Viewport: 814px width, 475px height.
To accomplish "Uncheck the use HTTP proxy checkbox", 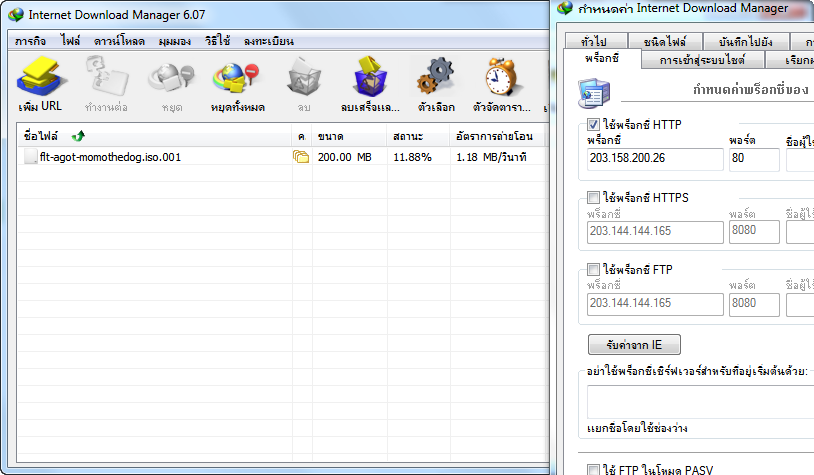I will (593, 125).
